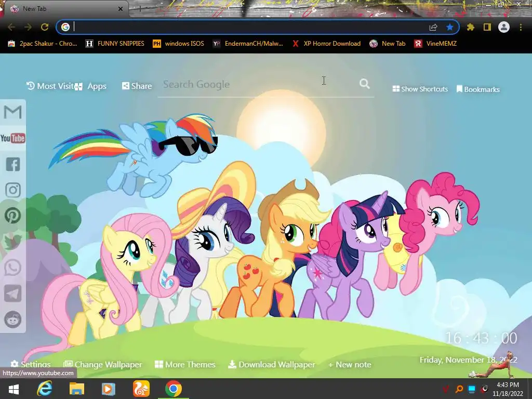Open the media player taskbar icon
532x399 pixels.
coord(109,389)
